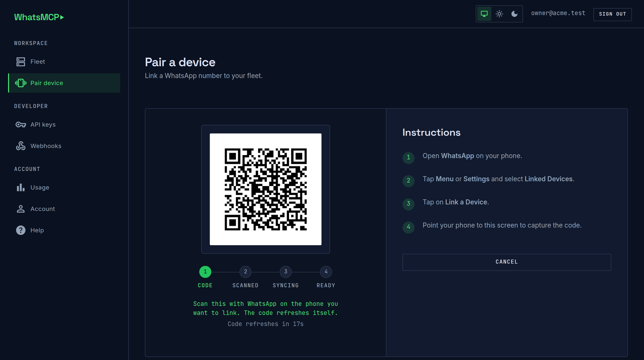
Task: Click the owner@acme.test email
Action: (x=558, y=13)
